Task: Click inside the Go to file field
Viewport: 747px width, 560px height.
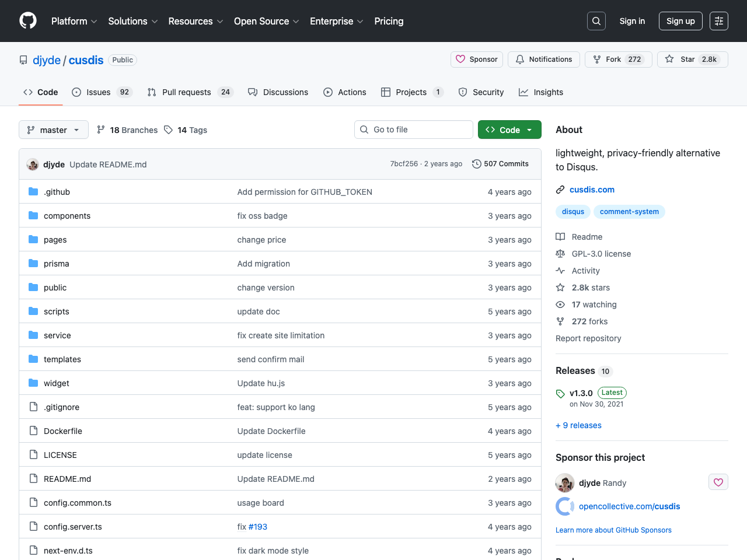Action: click(413, 129)
